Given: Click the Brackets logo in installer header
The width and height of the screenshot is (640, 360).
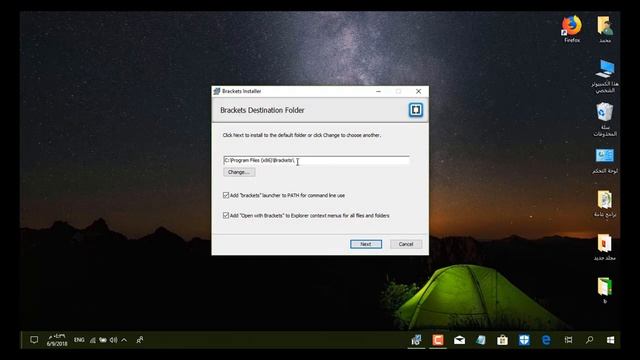Looking at the screenshot, I should (416, 110).
